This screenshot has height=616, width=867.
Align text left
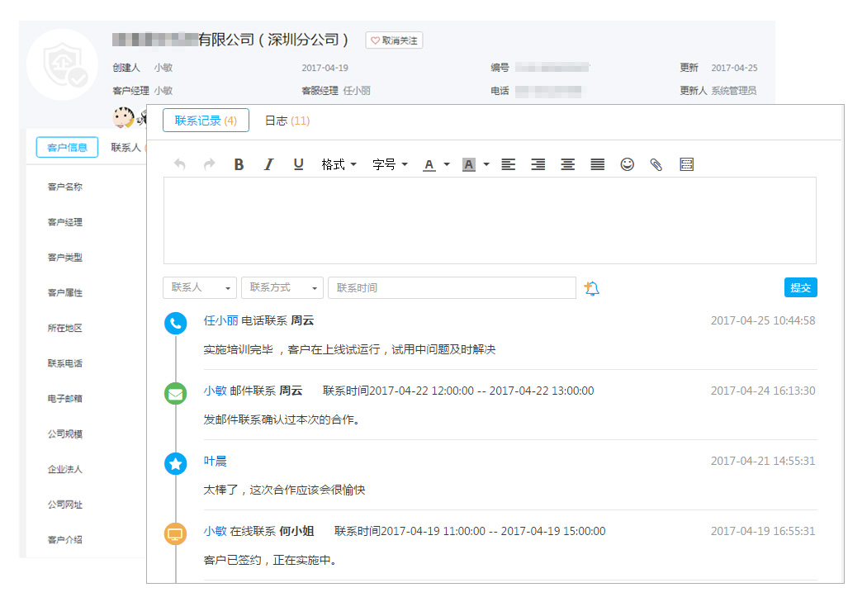(x=508, y=164)
